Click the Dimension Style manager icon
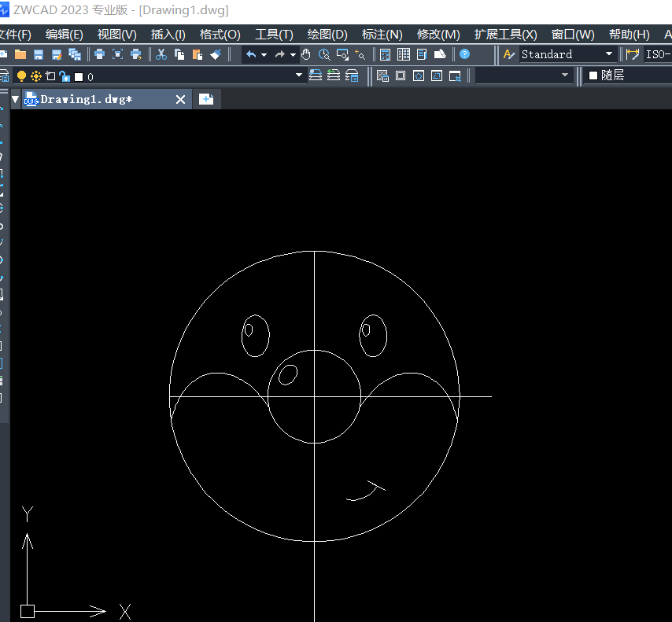 632,54
